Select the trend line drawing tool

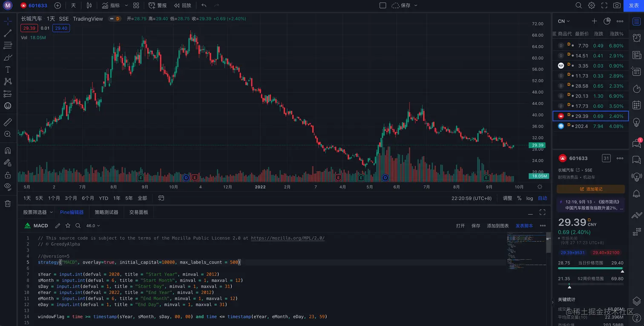pyautogui.click(x=8, y=33)
